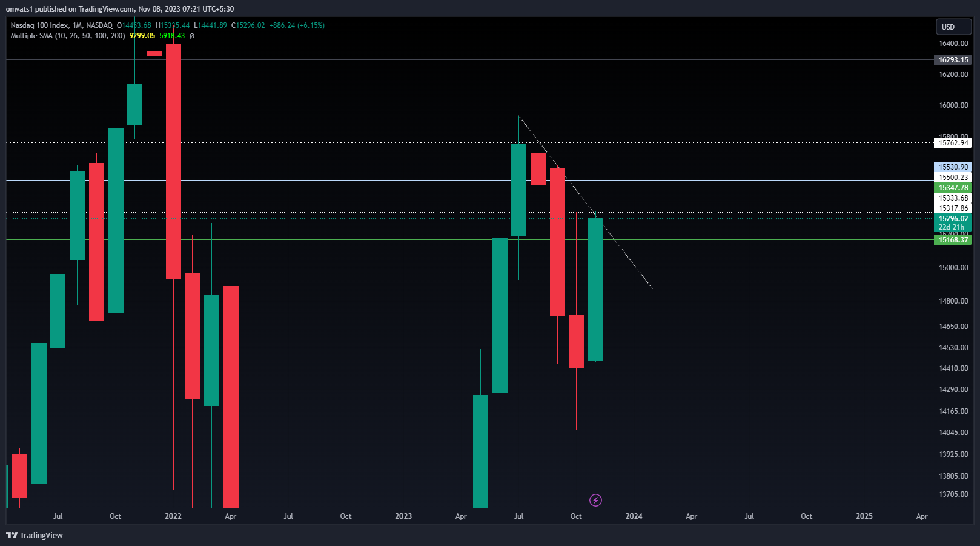Click the green 15347.78 price label
The height and width of the screenshot is (546, 980).
(953, 188)
